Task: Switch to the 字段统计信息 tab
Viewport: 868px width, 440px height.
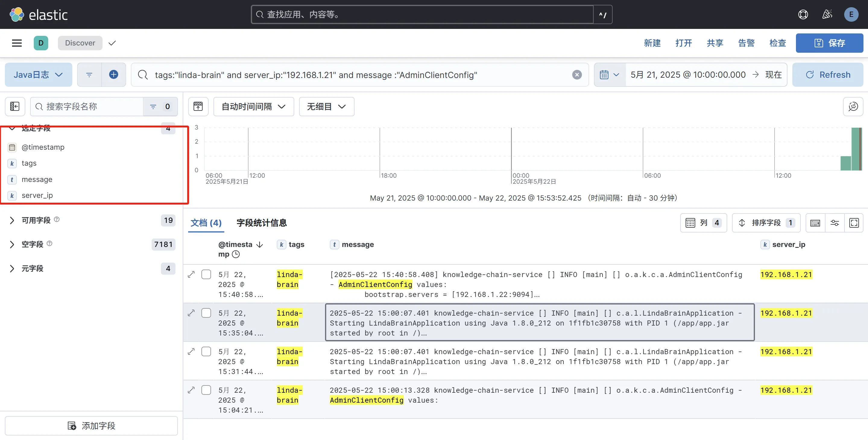Action: [261, 223]
